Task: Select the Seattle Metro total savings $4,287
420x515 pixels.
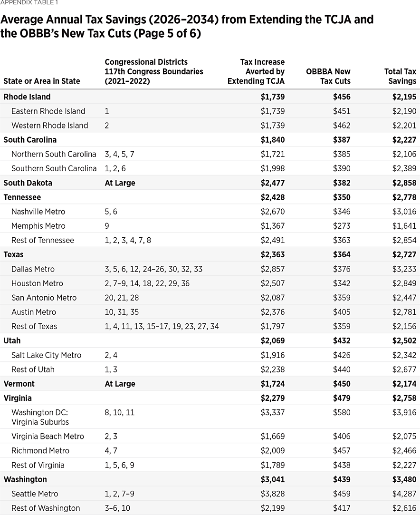Action: (x=403, y=494)
